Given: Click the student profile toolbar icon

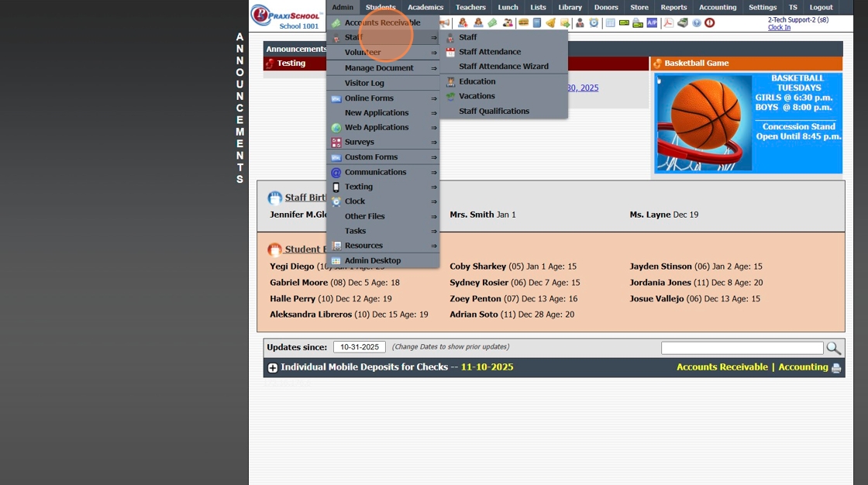Looking at the screenshot, I should (478, 22).
